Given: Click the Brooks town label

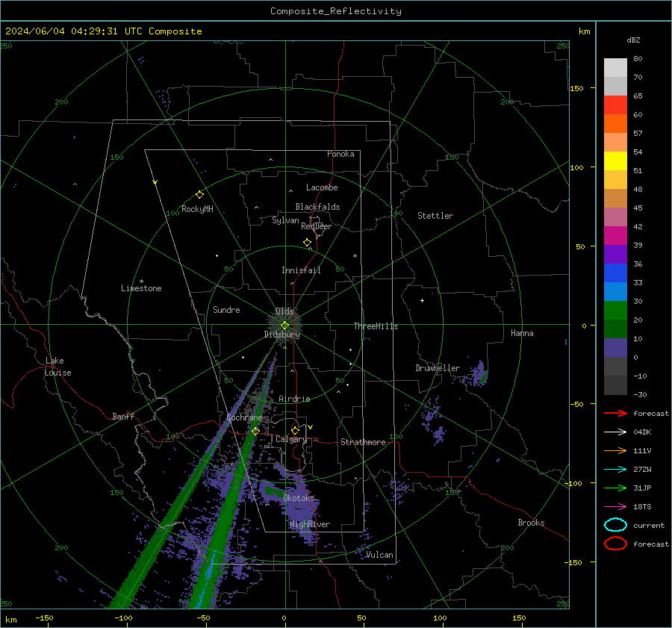Looking at the screenshot, I should pyautogui.click(x=531, y=523).
